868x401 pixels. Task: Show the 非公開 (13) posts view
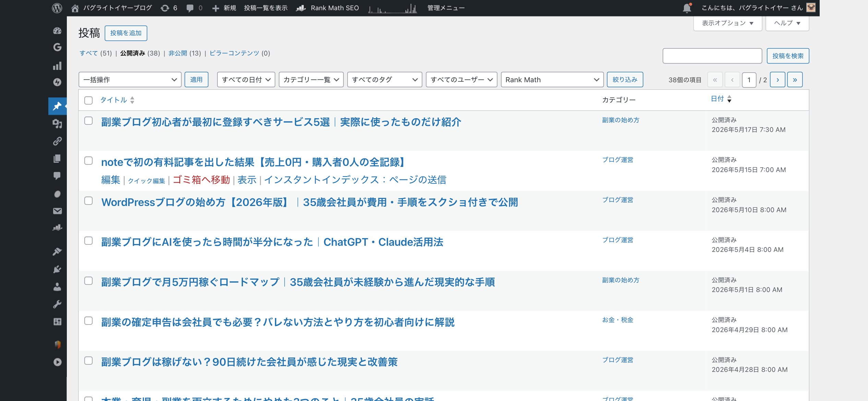(x=185, y=53)
